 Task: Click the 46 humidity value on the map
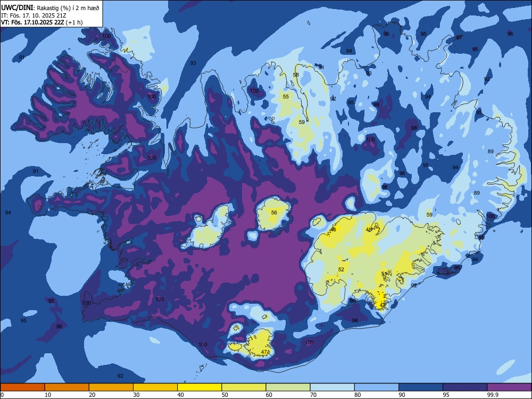pos(333,229)
